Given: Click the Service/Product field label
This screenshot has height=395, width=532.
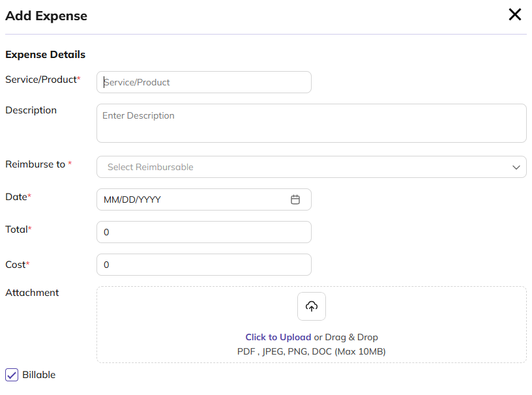Looking at the screenshot, I should pos(41,79).
